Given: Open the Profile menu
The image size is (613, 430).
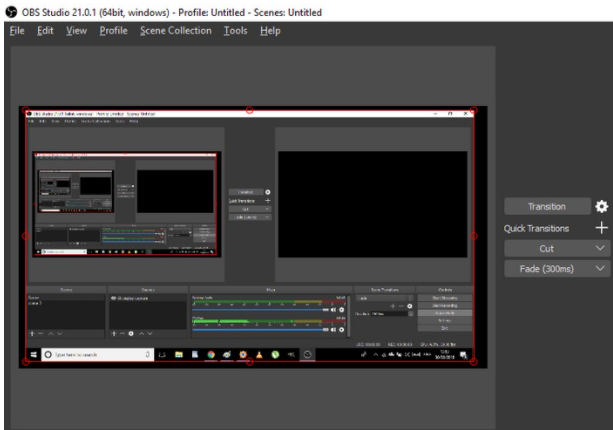Looking at the screenshot, I should pos(113,30).
